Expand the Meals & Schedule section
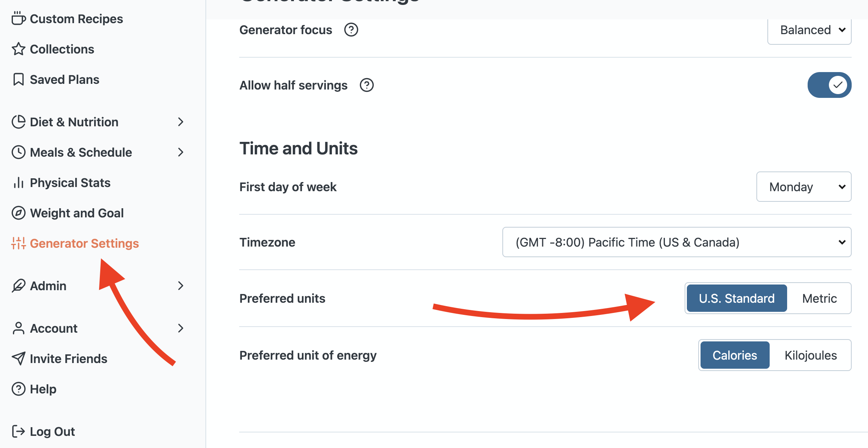Image resolution: width=868 pixels, height=448 pixels. [98, 152]
